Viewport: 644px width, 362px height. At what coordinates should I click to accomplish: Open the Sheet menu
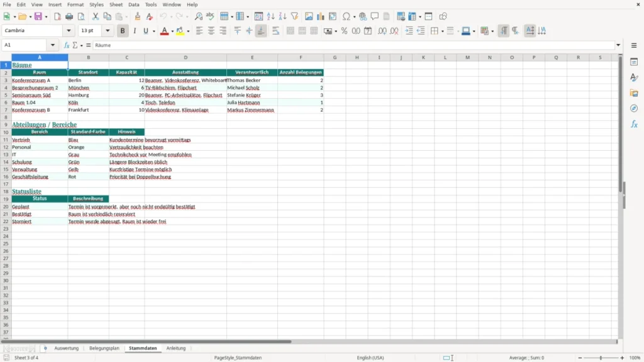point(116,4)
